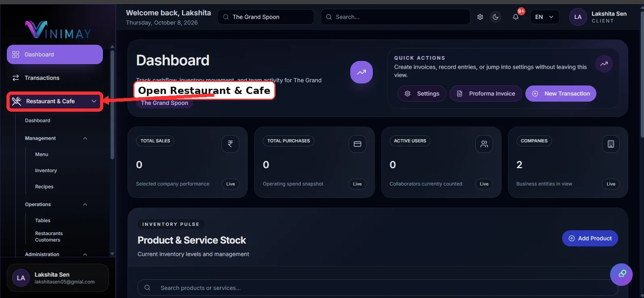Screen dimensions: 644x298
Task: Click the sidebar scrollbar down arrow
Action: (112, 254)
